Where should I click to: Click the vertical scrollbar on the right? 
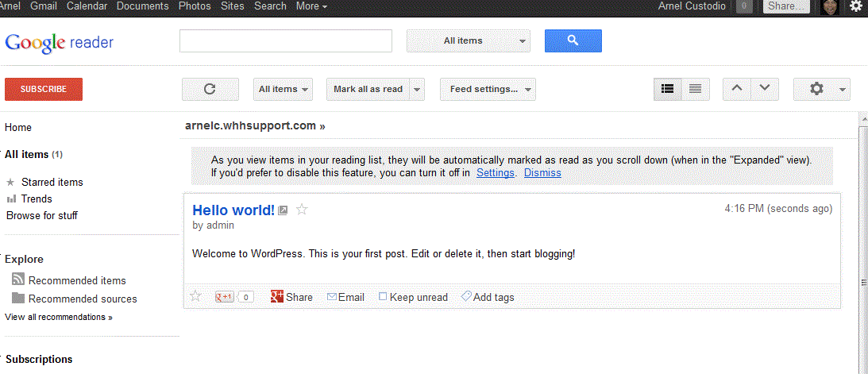(x=863, y=238)
